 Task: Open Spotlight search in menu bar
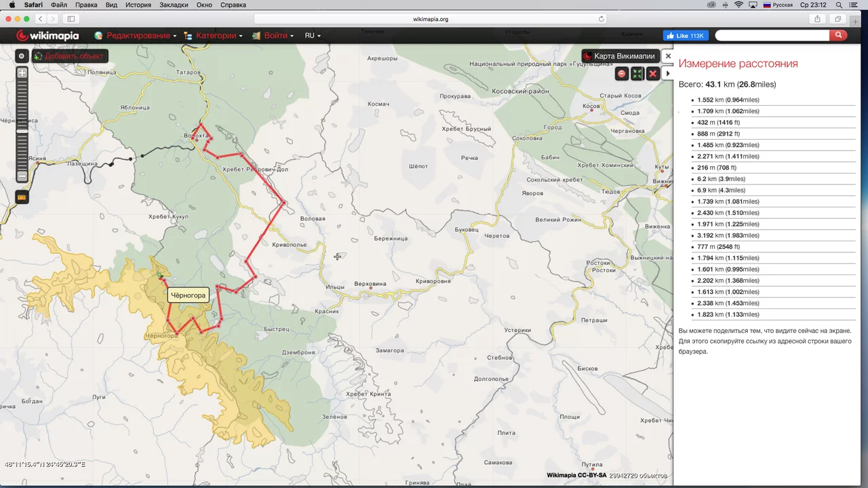(839, 5)
